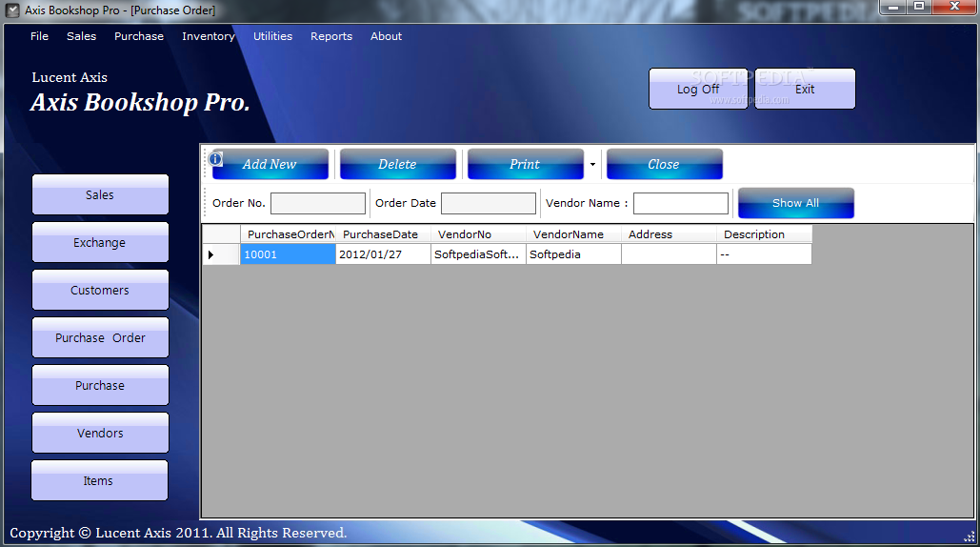The width and height of the screenshot is (980, 547).
Task: Click the info icon beside Add New
Action: click(215, 159)
